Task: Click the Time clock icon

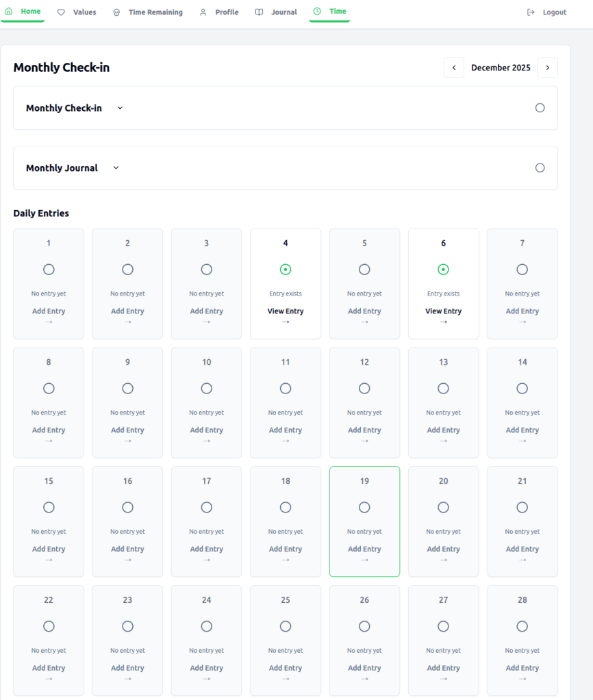Action: coord(317,12)
